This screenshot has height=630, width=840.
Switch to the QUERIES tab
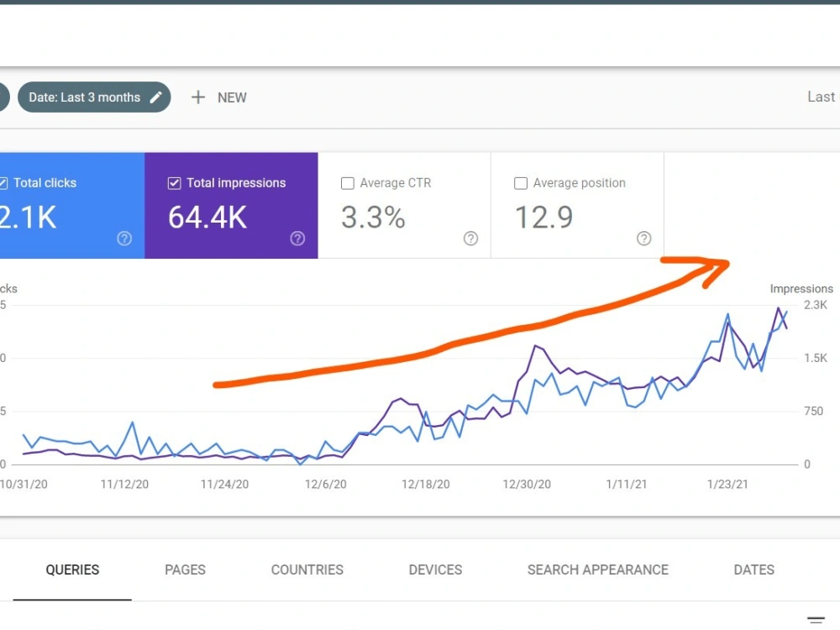72,570
